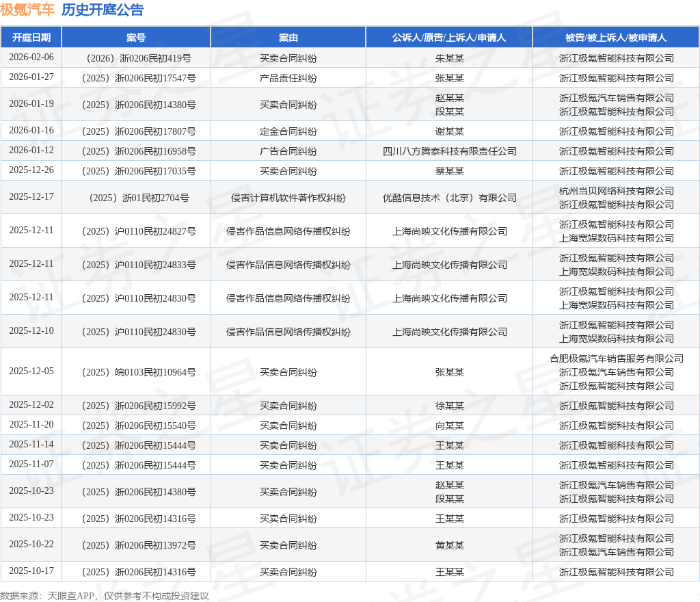The width and height of the screenshot is (700, 602).
Task: Click the date 2026-01-27
Action: (x=31, y=77)
